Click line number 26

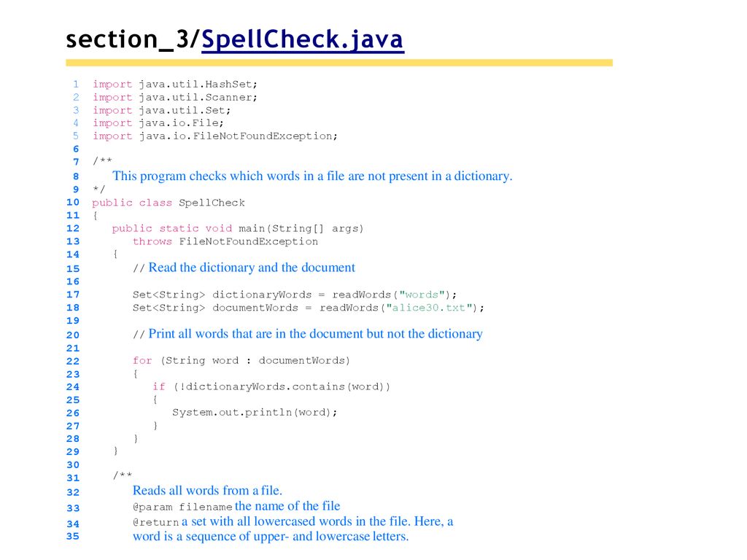click(73, 413)
